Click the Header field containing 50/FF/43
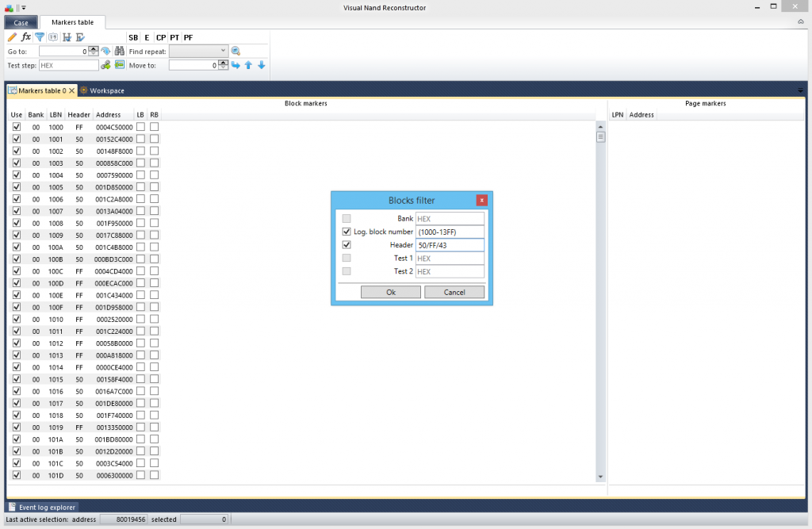 coord(450,245)
